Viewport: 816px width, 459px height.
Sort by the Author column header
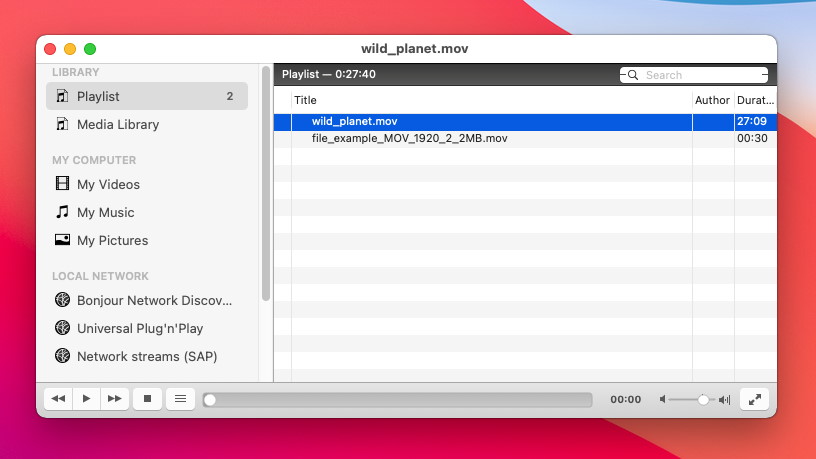pos(712,100)
